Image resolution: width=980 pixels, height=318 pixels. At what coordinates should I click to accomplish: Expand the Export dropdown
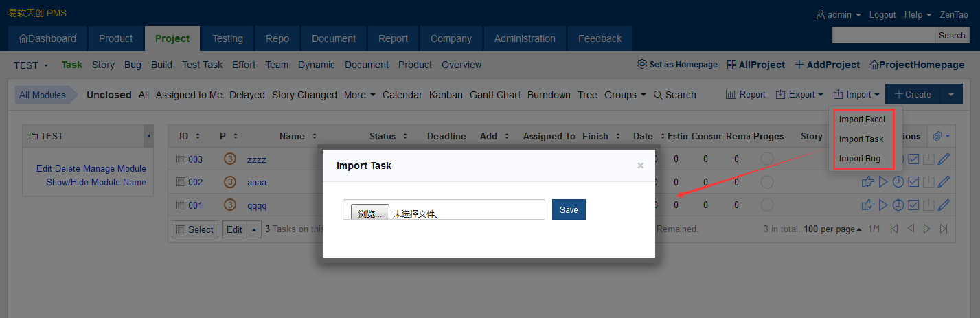point(800,95)
